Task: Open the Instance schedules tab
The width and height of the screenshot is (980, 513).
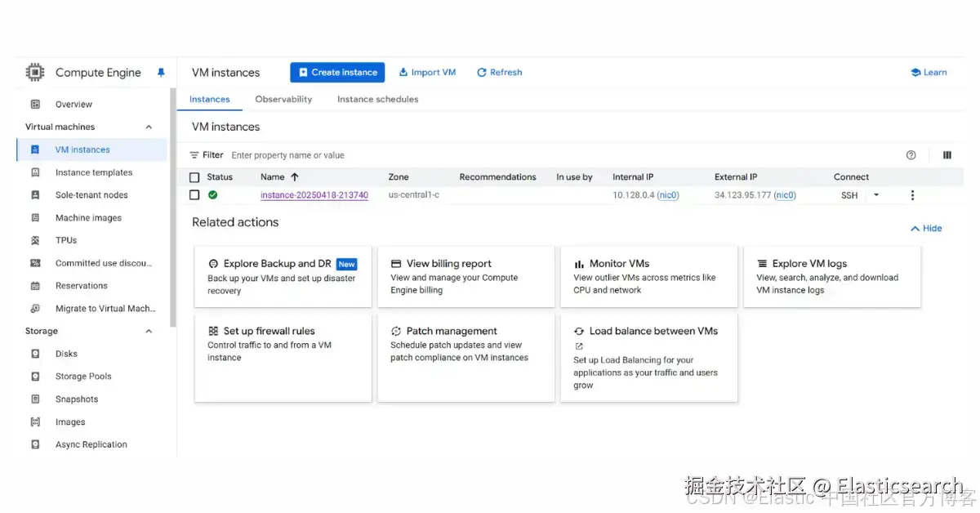Action: click(x=378, y=100)
